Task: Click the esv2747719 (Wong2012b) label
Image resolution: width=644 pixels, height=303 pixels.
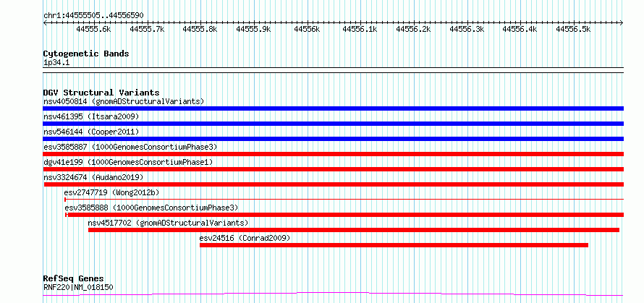Action: [111, 192]
